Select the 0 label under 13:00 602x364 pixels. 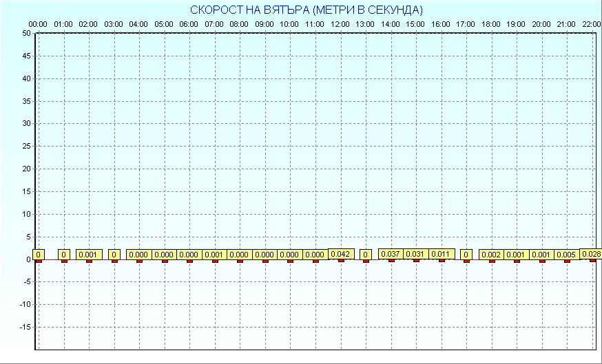coord(366,255)
